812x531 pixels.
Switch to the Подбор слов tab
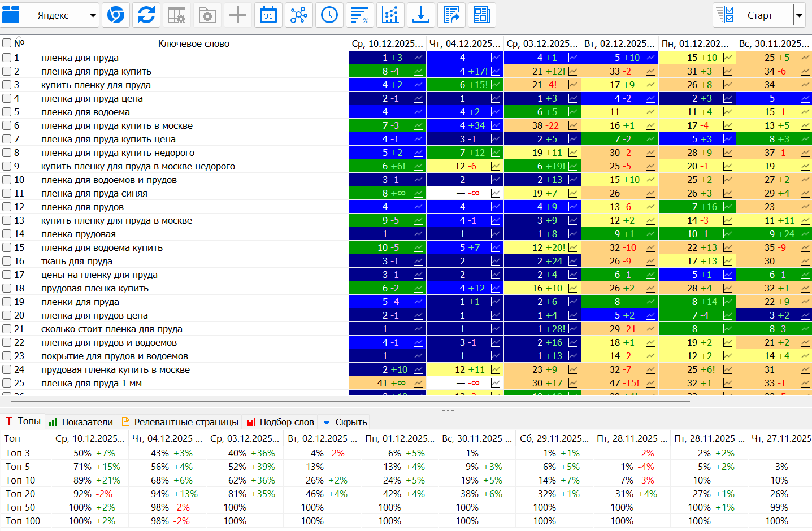(x=280, y=422)
